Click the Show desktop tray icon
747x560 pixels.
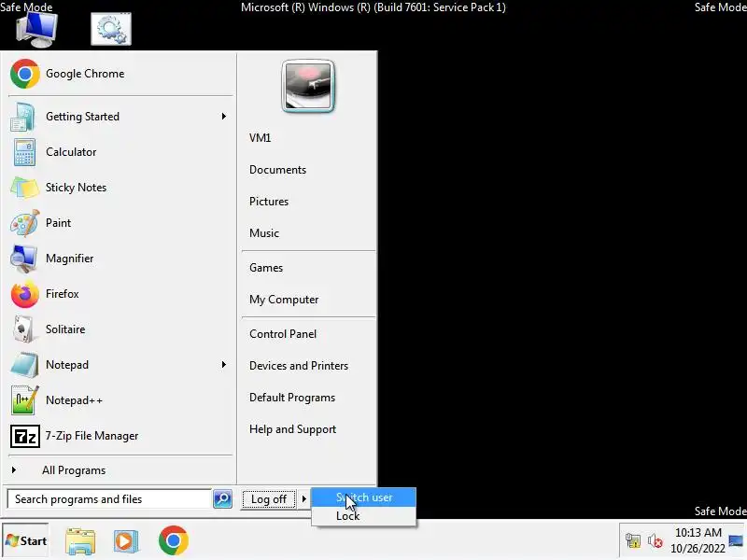pyautogui.click(x=736, y=541)
